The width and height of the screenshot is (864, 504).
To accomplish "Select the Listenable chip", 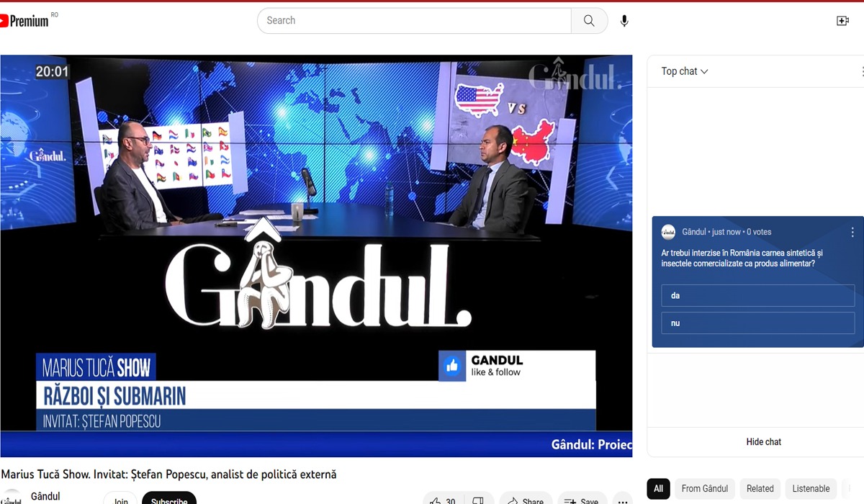I will coord(811,488).
